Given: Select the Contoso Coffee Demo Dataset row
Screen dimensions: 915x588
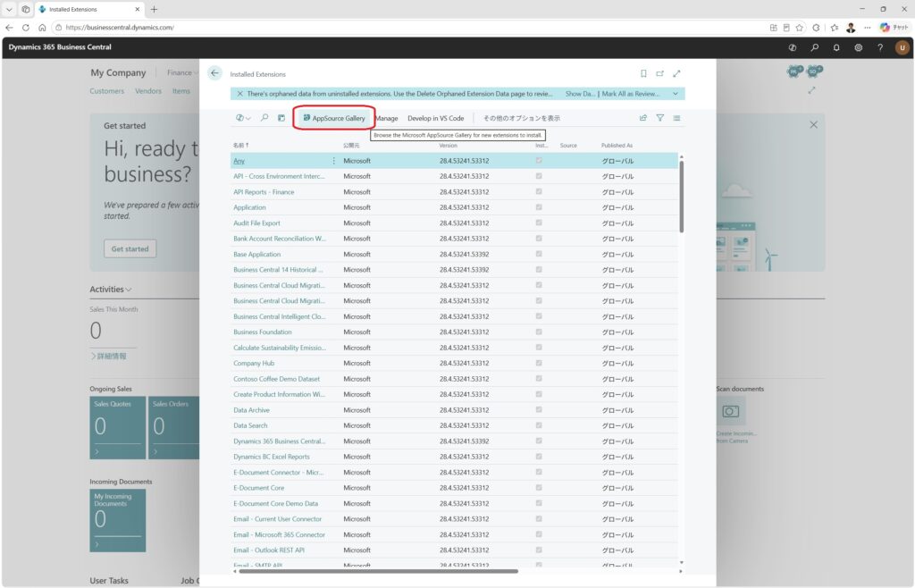Looking at the screenshot, I should [454, 379].
